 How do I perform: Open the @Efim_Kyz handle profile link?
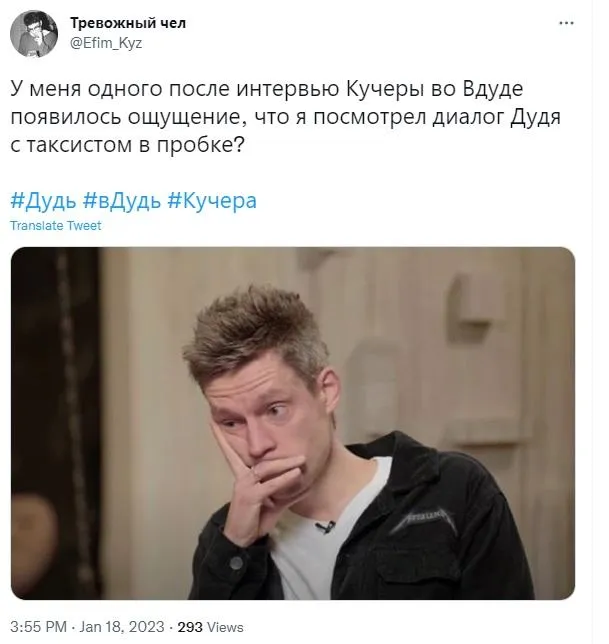coord(106,43)
